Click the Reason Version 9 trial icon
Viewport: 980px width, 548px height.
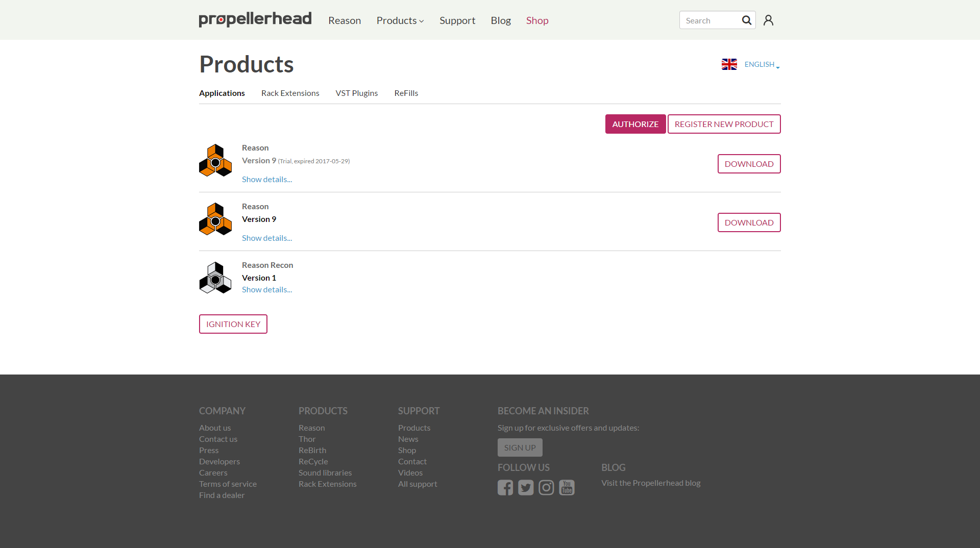[215, 160]
